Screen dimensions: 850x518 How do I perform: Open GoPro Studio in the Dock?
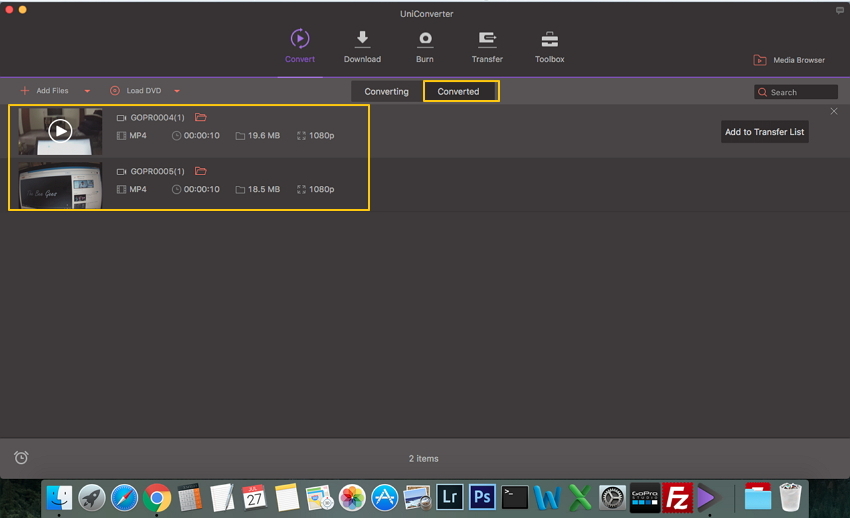[645, 497]
